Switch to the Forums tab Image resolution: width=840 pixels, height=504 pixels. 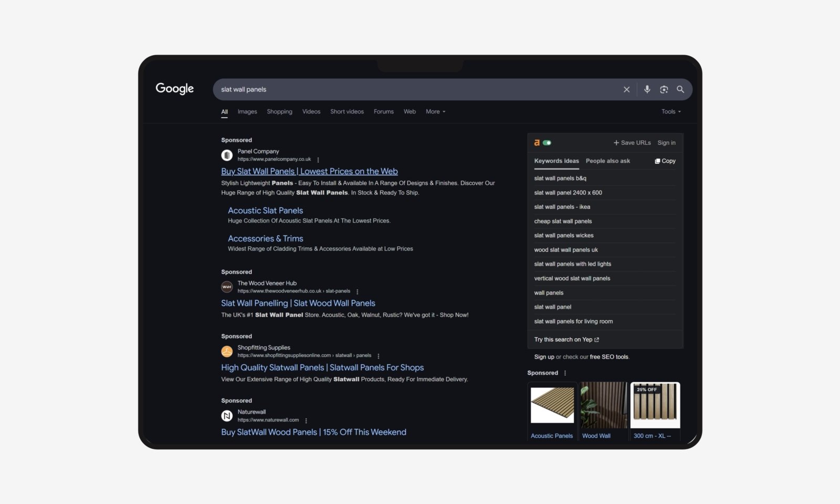tap(384, 112)
